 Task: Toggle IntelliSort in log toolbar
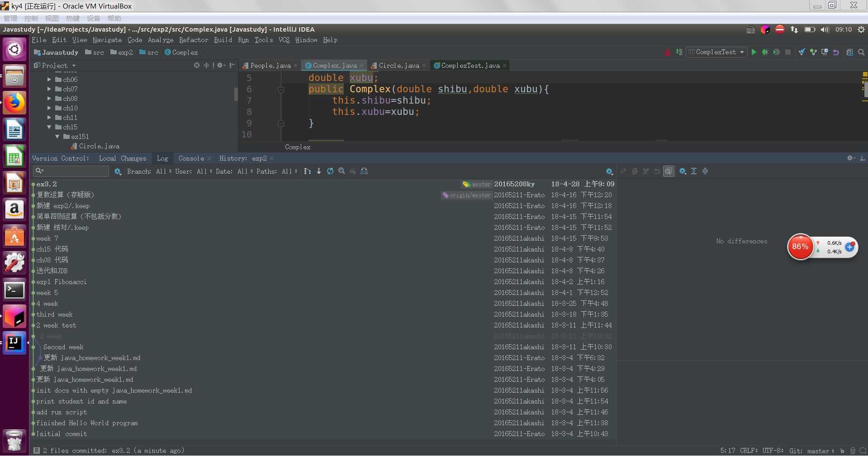[308, 171]
